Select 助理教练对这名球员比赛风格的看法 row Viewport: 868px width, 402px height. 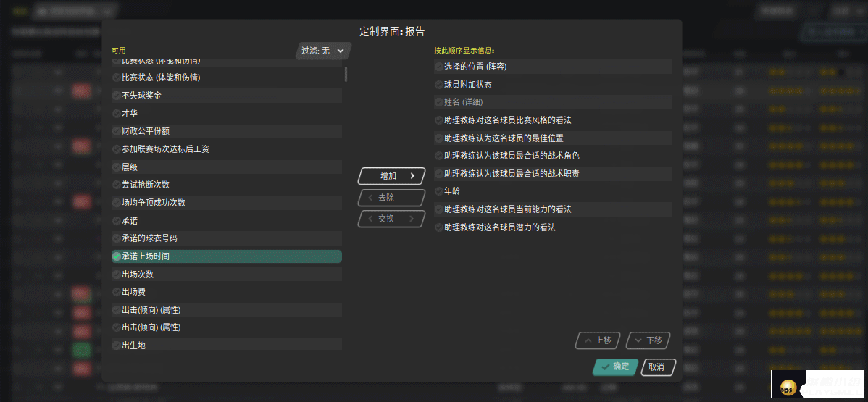click(553, 120)
